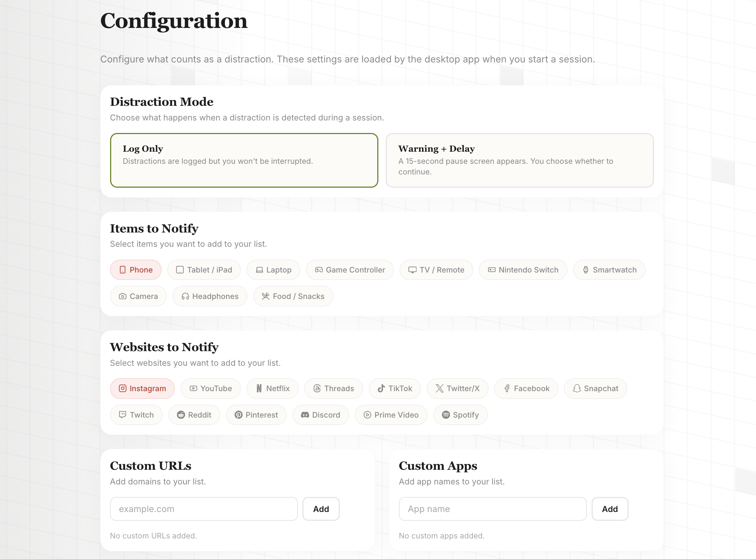Click the 'Distraction Mode' section heading
Screen dimensions: 756x559
point(162,102)
